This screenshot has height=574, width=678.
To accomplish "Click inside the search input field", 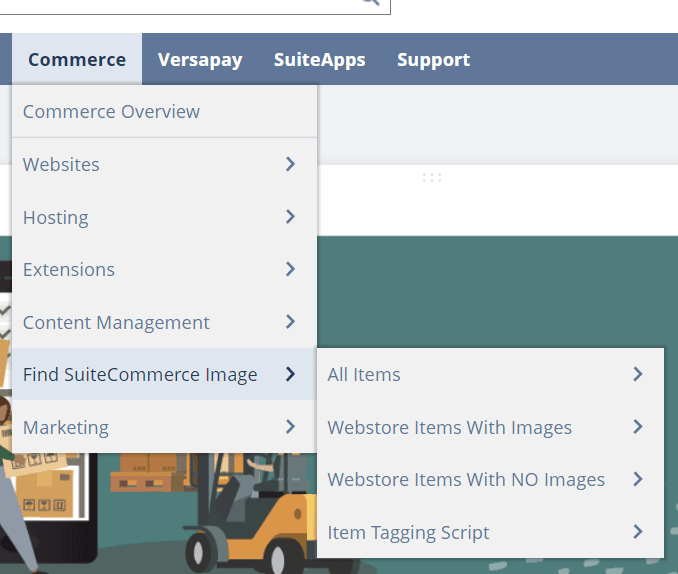I will pos(195,6).
